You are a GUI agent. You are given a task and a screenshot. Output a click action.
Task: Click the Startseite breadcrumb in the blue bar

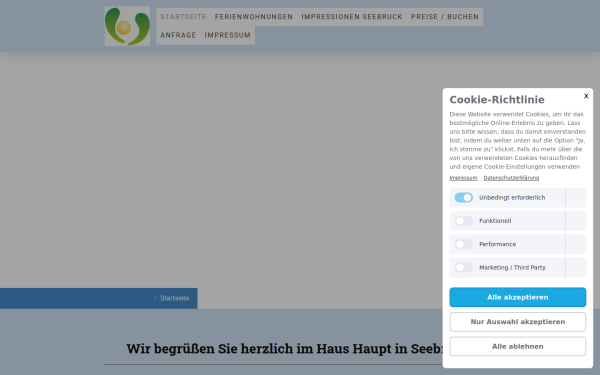(174, 298)
